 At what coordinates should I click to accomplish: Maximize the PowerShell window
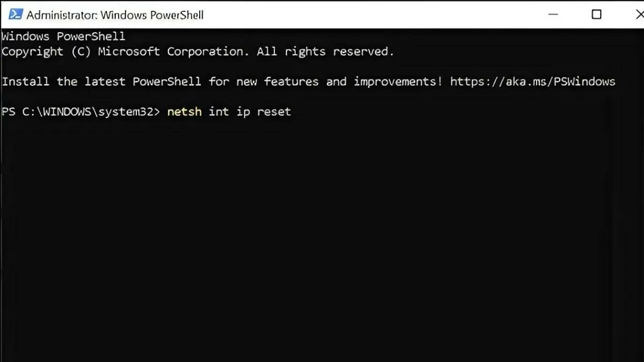click(596, 14)
